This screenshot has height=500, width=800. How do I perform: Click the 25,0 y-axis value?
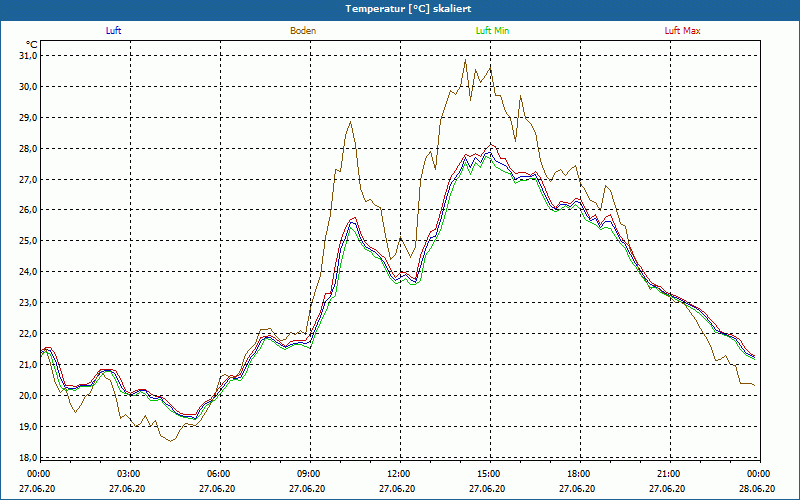pyautogui.click(x=29, y=241)
